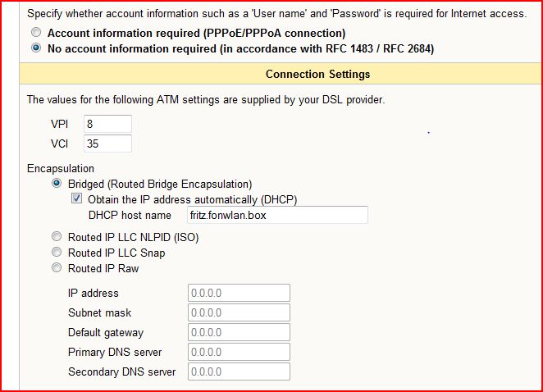Select Routed IP LLC Snap option
The width and height of the screenshot is (543, 392).
click(57, 252)
